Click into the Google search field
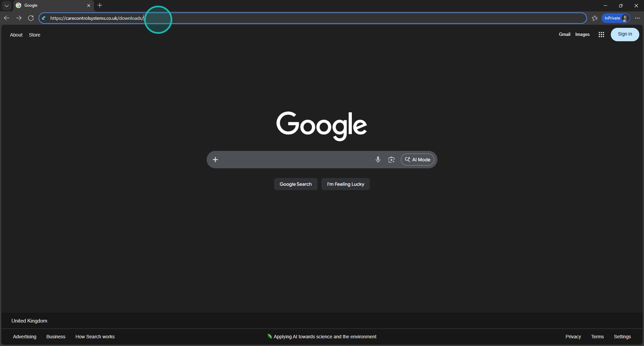The image size is (644, 346). pyautogui.click(x=294, y=160)
